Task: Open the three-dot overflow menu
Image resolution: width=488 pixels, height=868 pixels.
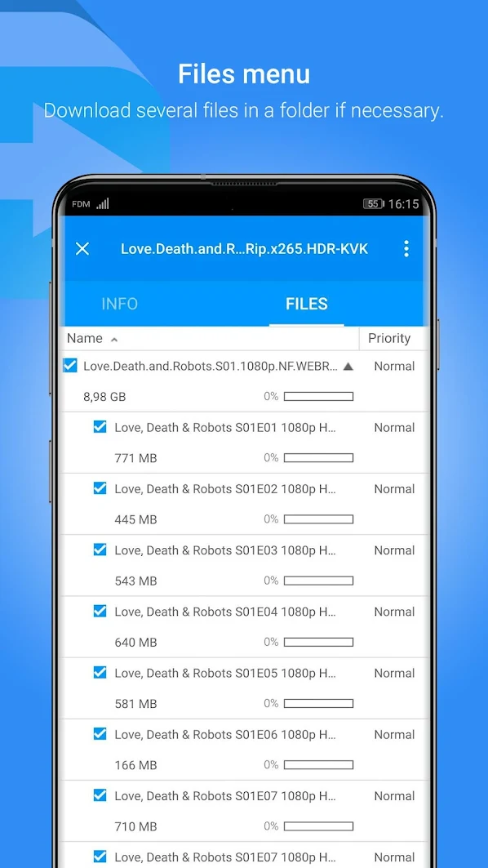Action: [406, 248]
